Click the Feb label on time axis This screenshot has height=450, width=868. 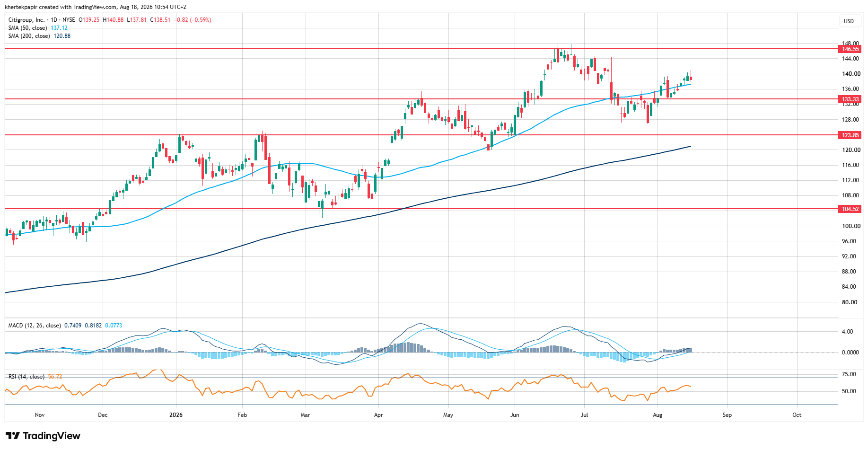pos(242,415)
